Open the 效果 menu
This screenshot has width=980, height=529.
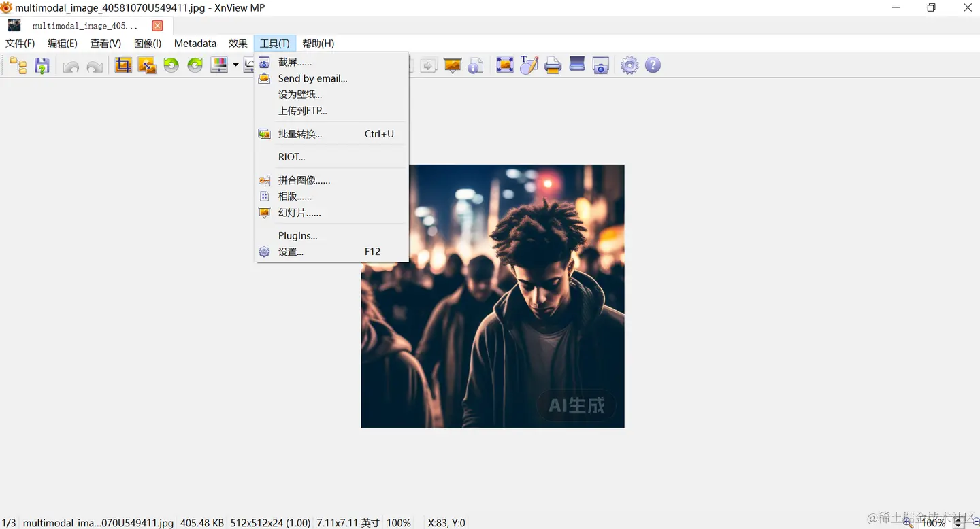click(x=238, y=44)
